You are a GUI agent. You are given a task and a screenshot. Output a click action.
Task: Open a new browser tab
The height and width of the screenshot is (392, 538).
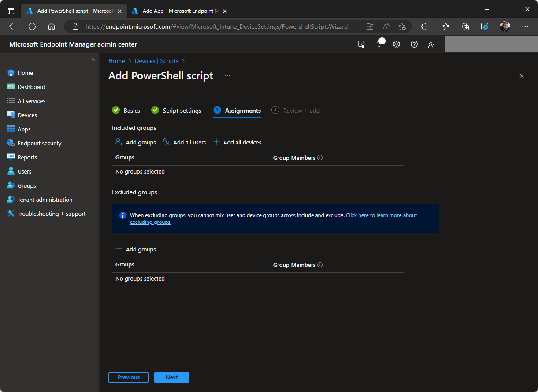tap(240, 11)
